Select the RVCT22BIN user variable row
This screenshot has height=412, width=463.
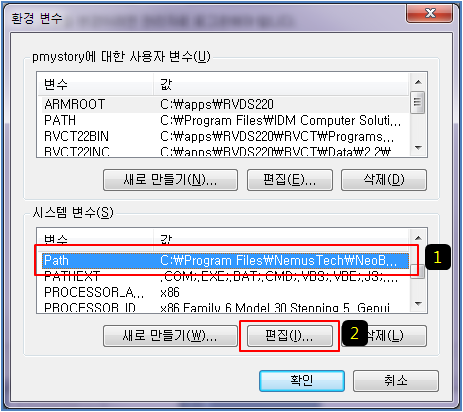pos(223,136)
